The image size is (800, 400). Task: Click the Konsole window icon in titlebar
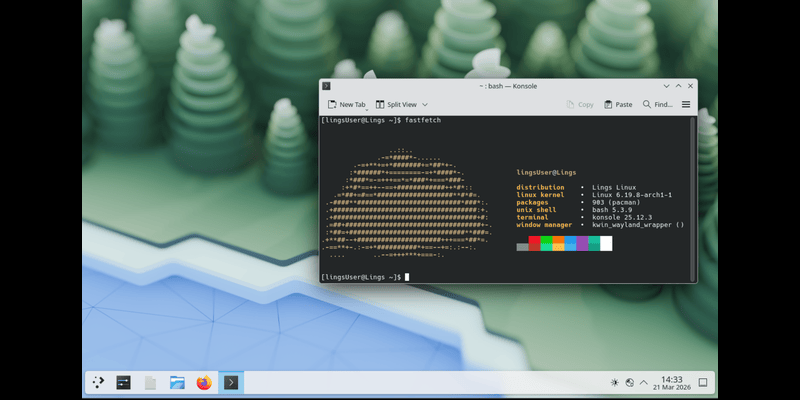pyautogui.click(x=327, y=86)
